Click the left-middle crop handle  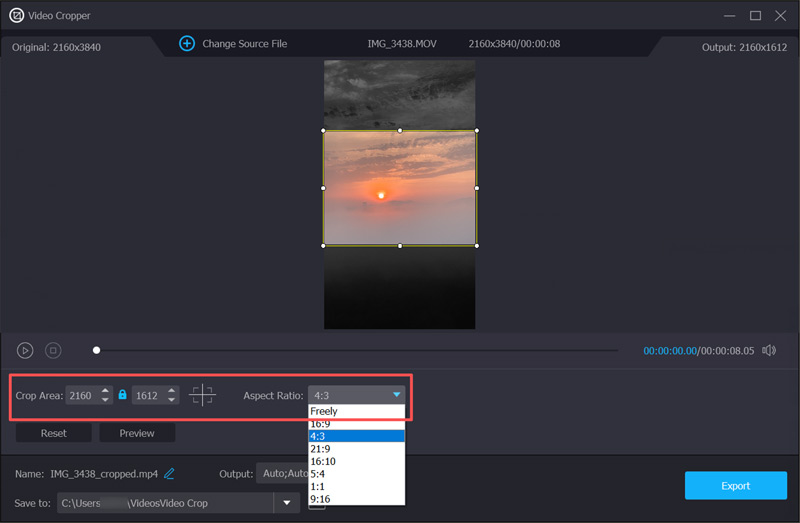[x=323, y=188]
